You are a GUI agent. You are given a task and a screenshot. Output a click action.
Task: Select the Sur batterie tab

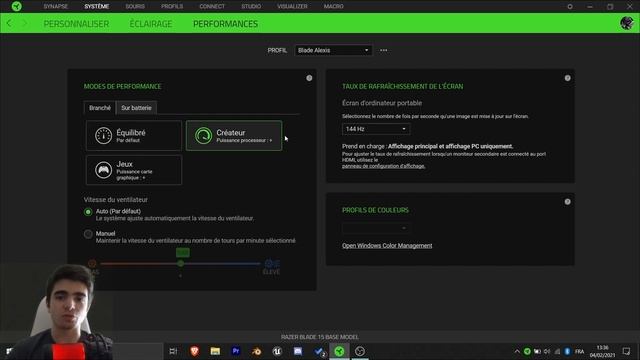click(x=136, y=108)
